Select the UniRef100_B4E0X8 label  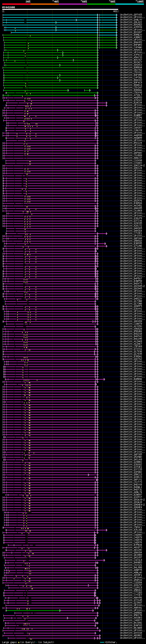click(x=131, y=485)
